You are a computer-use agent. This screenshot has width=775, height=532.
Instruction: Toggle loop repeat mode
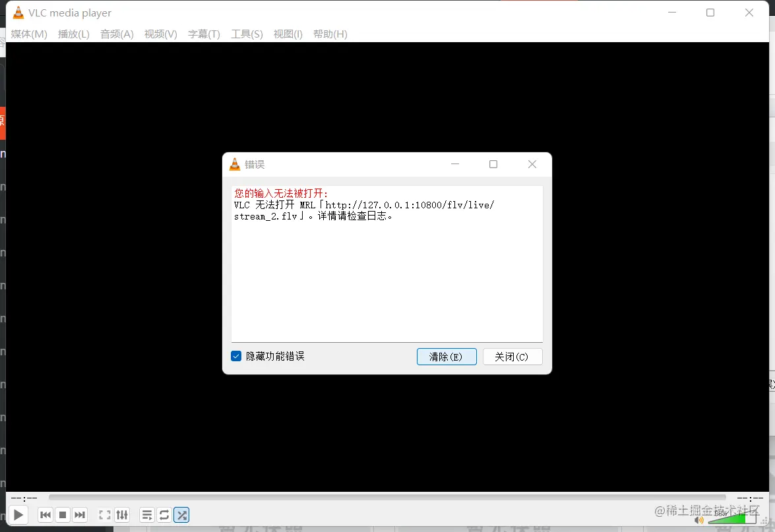(164, 516)
